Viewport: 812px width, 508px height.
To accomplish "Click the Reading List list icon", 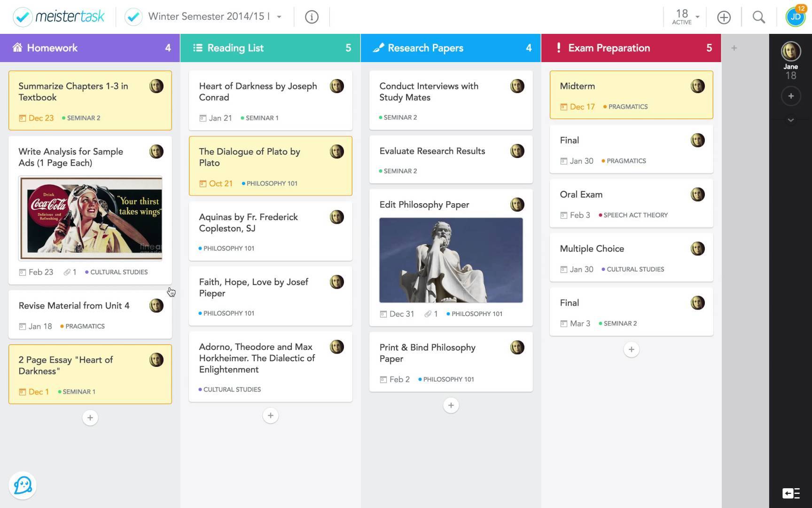I will (x=198, y=48).
